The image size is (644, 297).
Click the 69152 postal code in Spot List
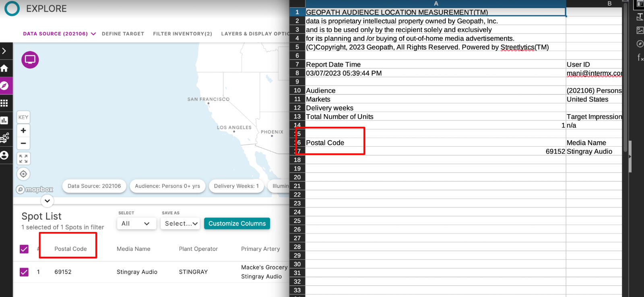[63, 272]
